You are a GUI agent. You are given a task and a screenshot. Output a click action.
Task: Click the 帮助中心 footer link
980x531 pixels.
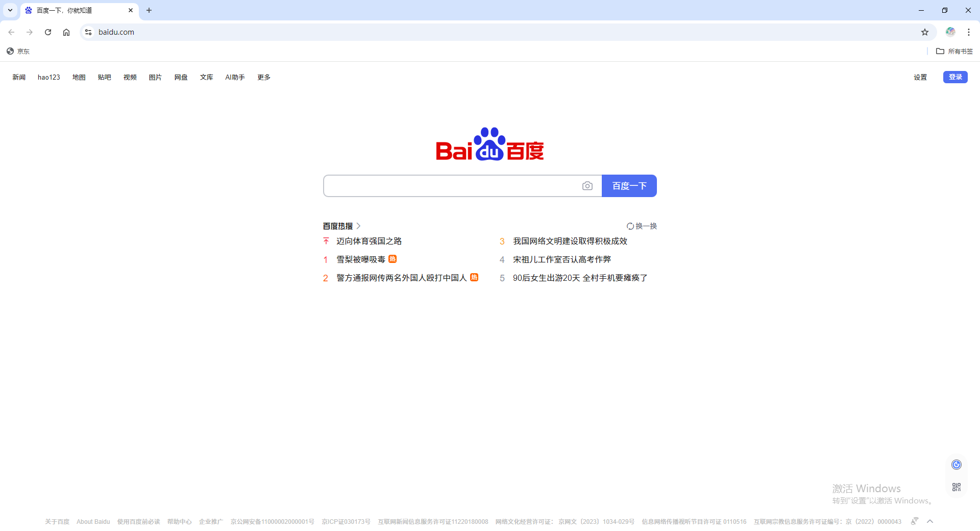tap(180, 522)
